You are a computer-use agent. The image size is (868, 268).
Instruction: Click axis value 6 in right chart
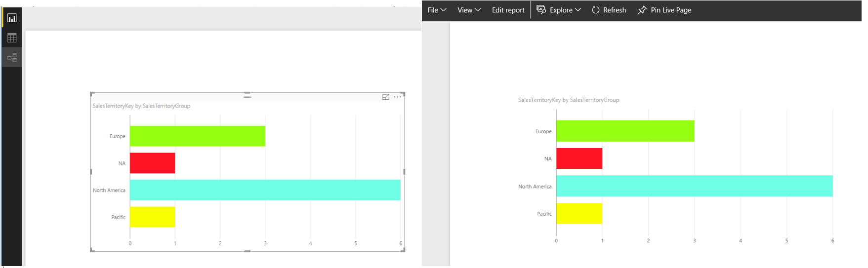click(832, 241)
